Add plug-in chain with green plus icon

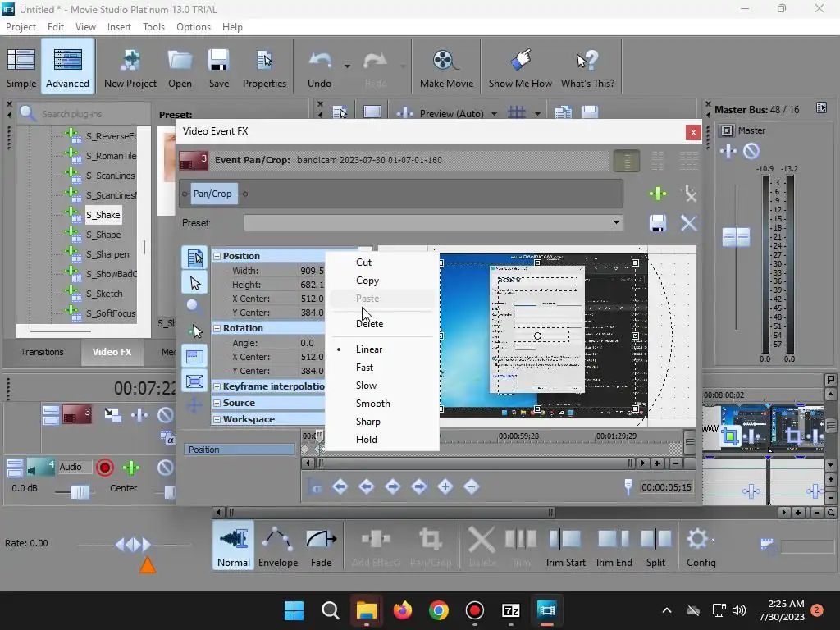tap(658, 194)
